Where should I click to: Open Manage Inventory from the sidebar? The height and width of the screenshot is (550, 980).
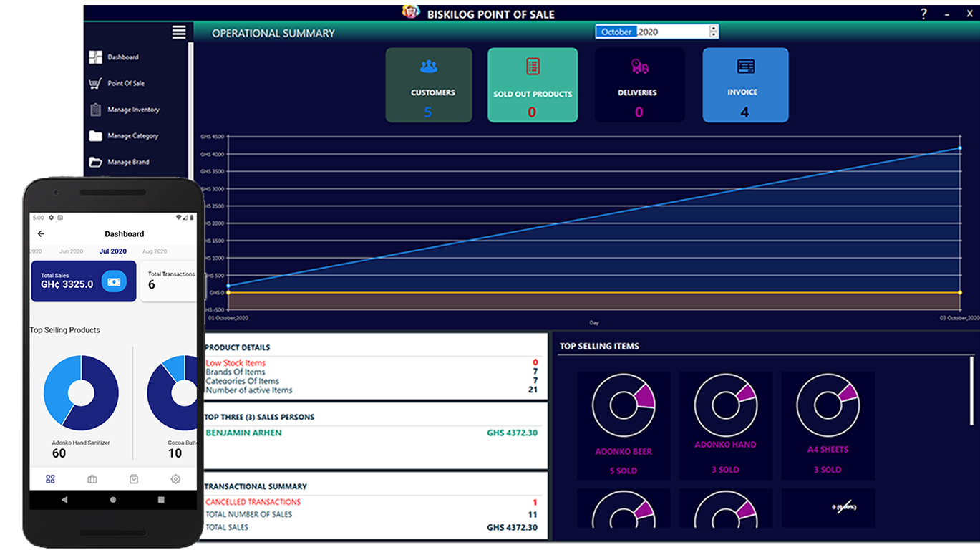click(x=134, y=110)
